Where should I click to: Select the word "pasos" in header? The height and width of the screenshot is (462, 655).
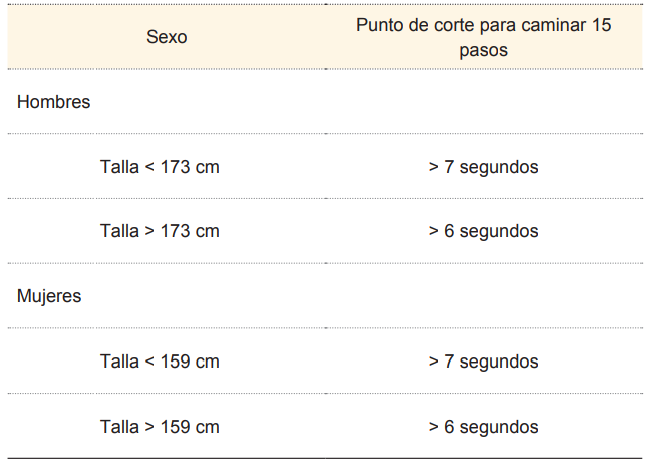483,50
